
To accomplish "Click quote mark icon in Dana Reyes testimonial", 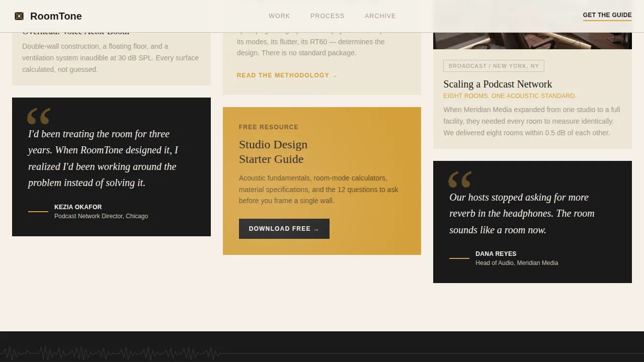I will 459,179.
